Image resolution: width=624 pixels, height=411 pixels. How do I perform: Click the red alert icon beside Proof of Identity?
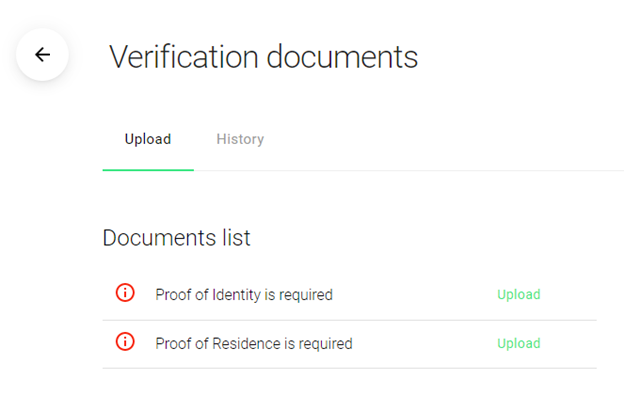pos(125,293)
